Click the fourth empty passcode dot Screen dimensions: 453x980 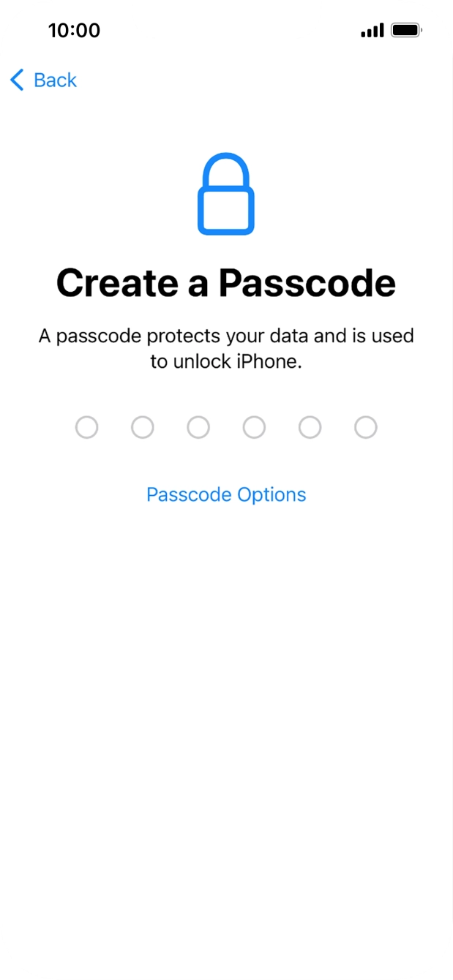[254, 427]
